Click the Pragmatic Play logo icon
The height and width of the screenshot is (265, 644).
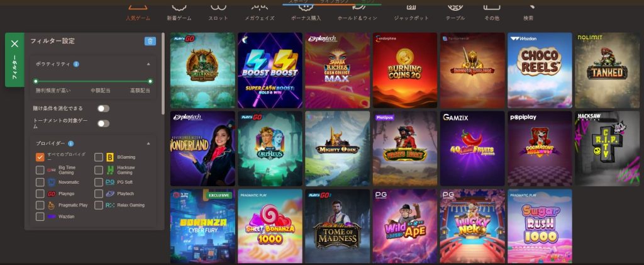tap(52, 205)
